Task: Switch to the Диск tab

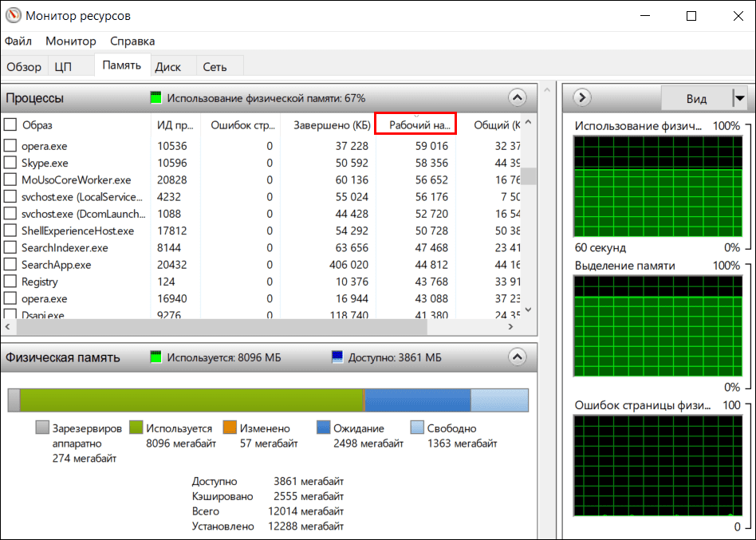Action: pyautogui.click(x=168, y=67)
